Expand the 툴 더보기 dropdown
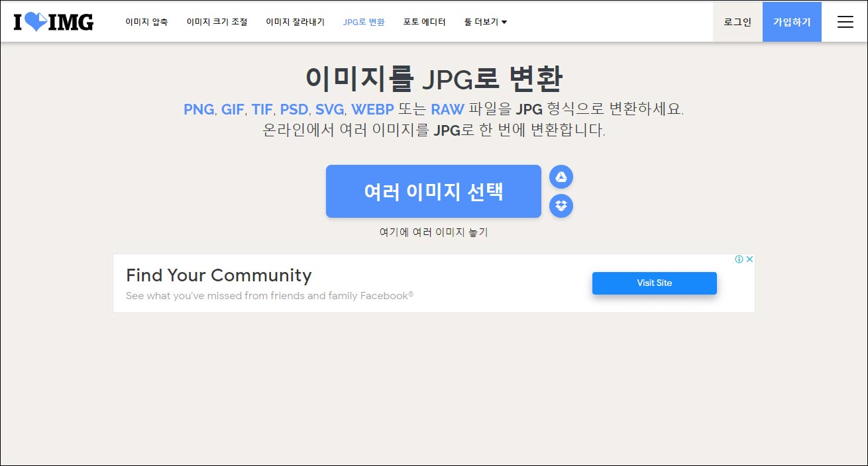The width and height of the screenshot is (868, 466). tap(486, 22)
